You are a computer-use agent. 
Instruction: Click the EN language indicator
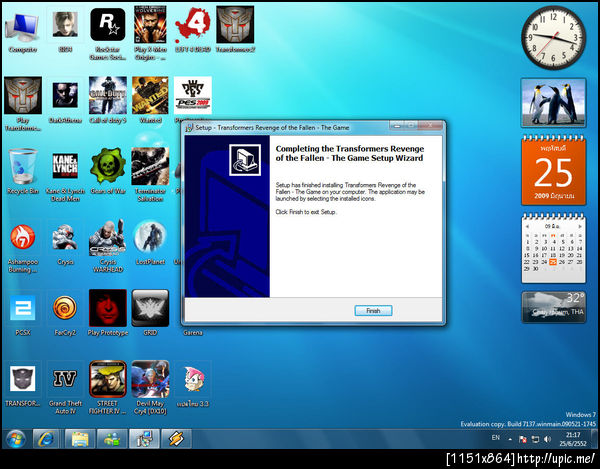point(496,438)
